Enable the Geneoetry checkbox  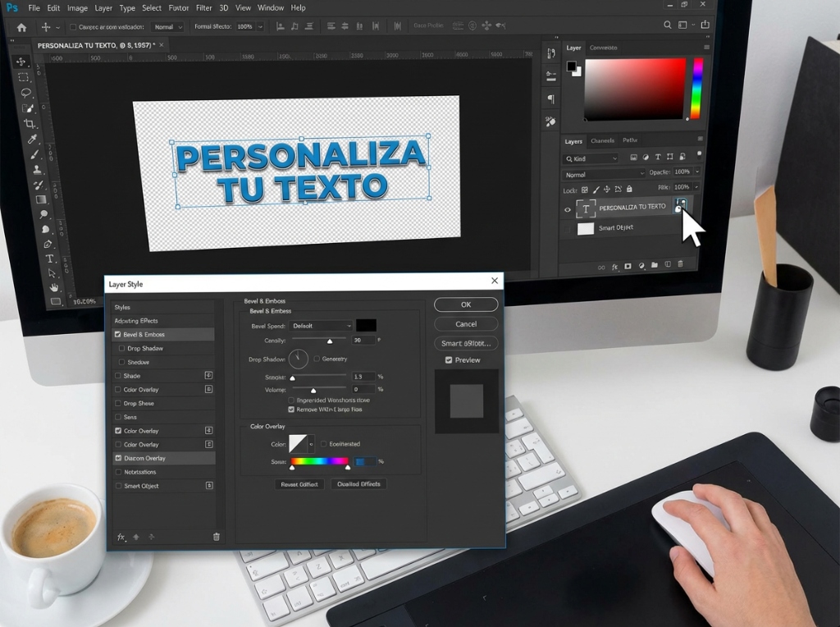pyautogui.click(x=317, y=359)
